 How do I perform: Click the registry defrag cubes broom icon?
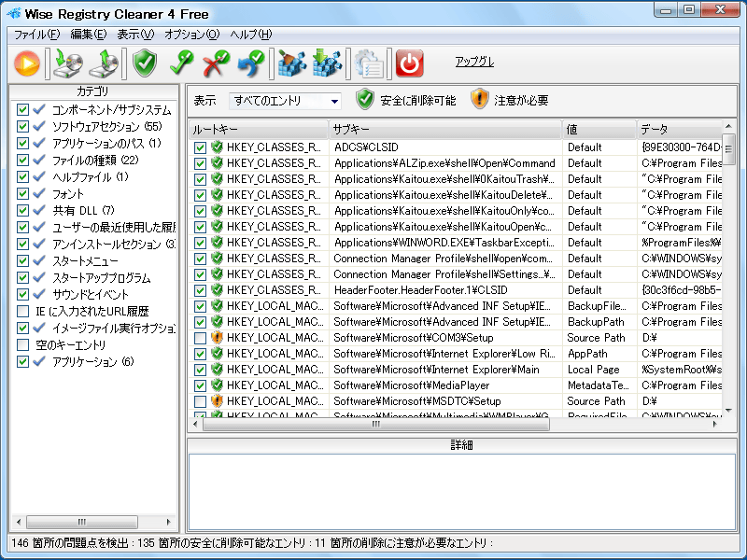(291, 63)
